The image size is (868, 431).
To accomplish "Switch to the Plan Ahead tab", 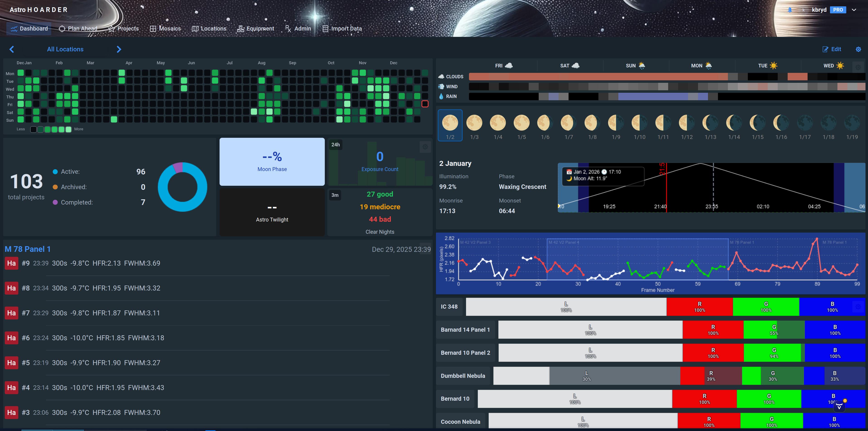I will [x=78, y=29].
